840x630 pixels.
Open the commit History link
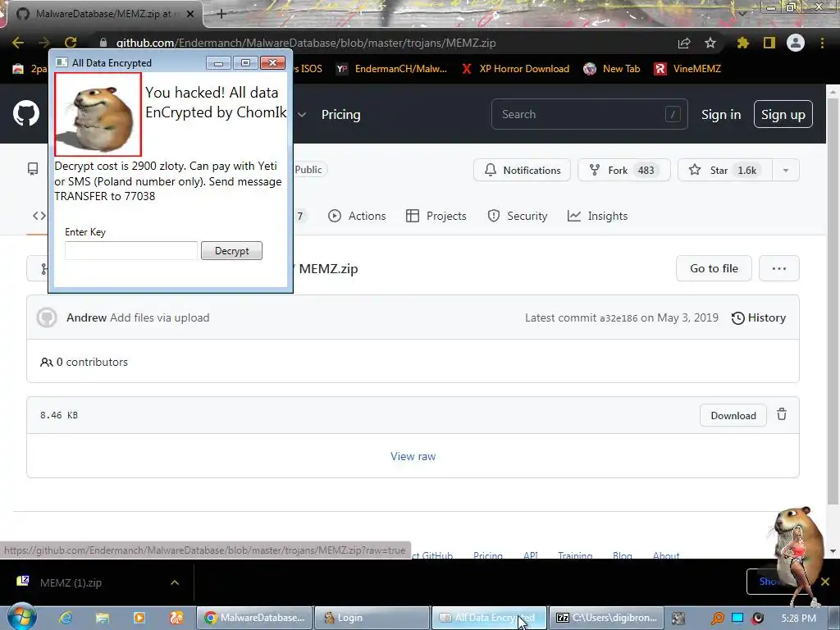759,317
